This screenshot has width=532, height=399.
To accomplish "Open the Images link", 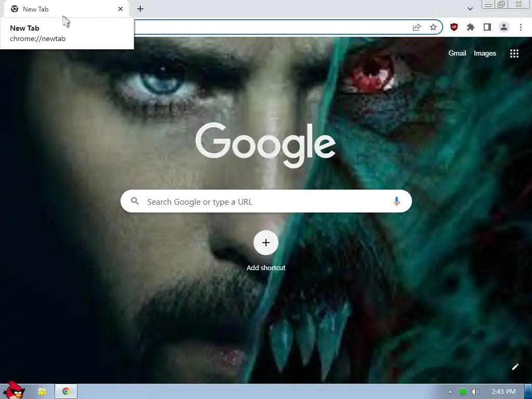I will coord(485,54).
